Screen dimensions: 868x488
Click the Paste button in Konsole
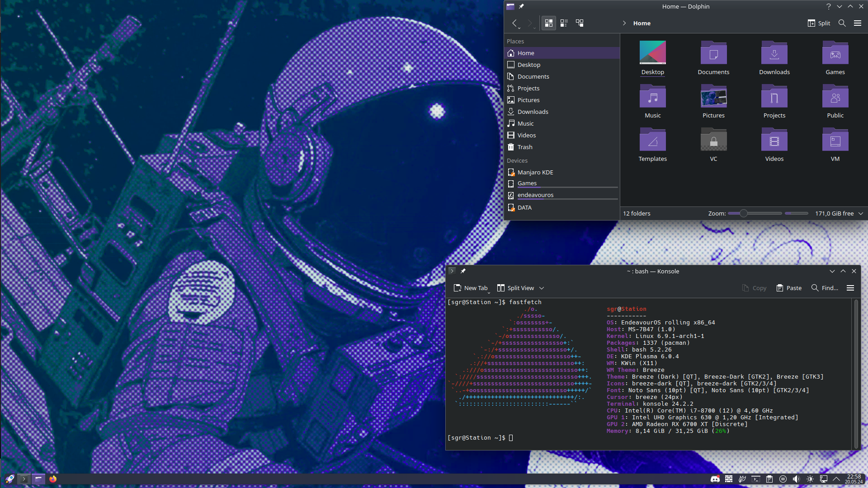[x=789, y=288]
